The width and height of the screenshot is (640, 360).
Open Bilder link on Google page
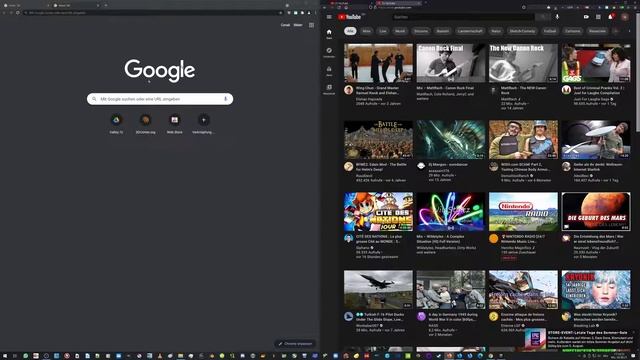pyautogui.click(x=298, y=25)
